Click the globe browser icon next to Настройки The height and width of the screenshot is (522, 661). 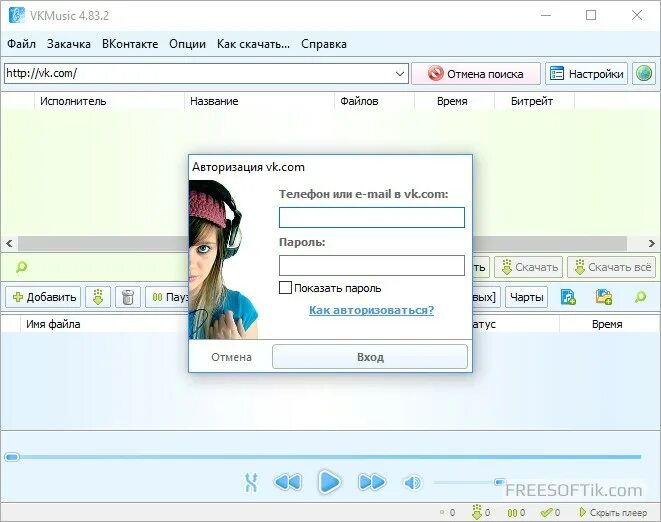pyautogui.click(x=644, y=74)
